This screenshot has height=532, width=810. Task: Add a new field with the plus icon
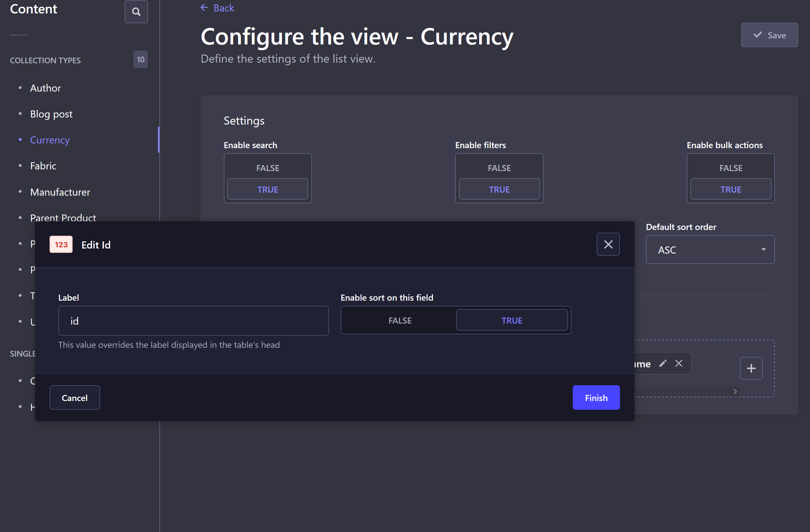click(751, 368)
